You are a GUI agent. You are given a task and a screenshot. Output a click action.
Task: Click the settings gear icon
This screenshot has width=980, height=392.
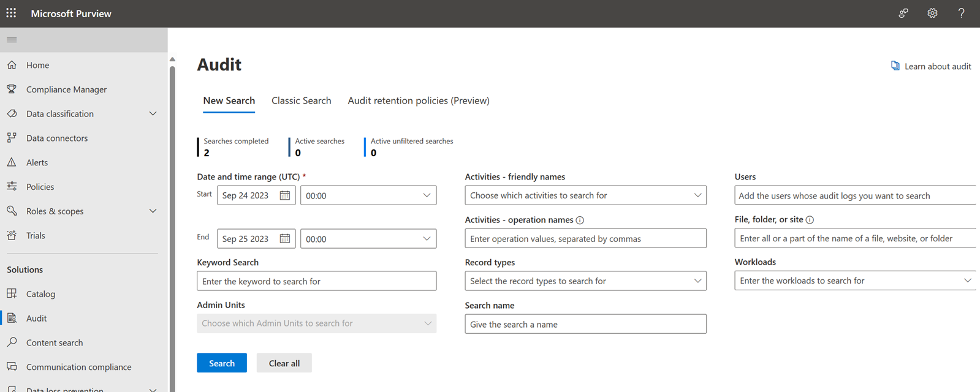[932, 13]
